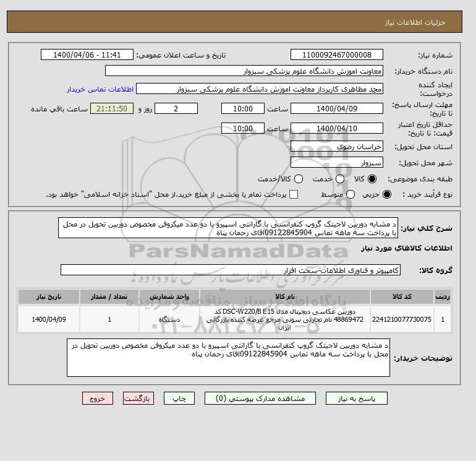Open buyer contact info link
Screen dimensions: 476x461
click(x=100, y=89)
